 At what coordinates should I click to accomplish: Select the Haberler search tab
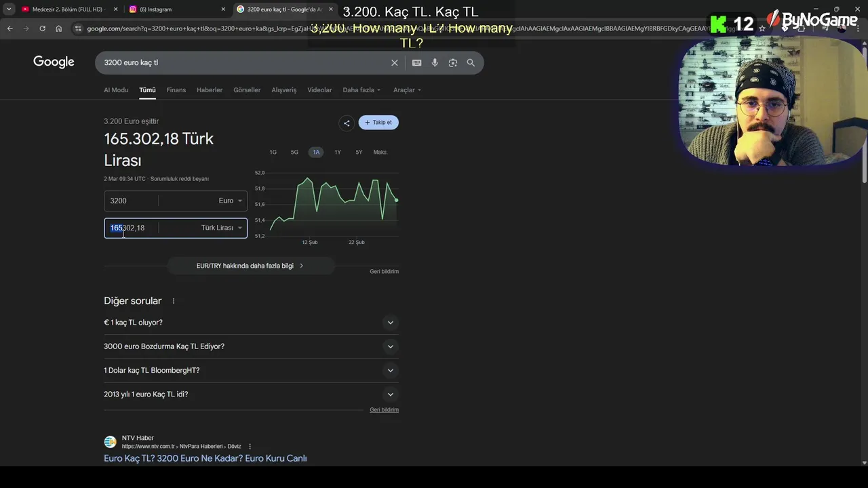coord(210,90)
